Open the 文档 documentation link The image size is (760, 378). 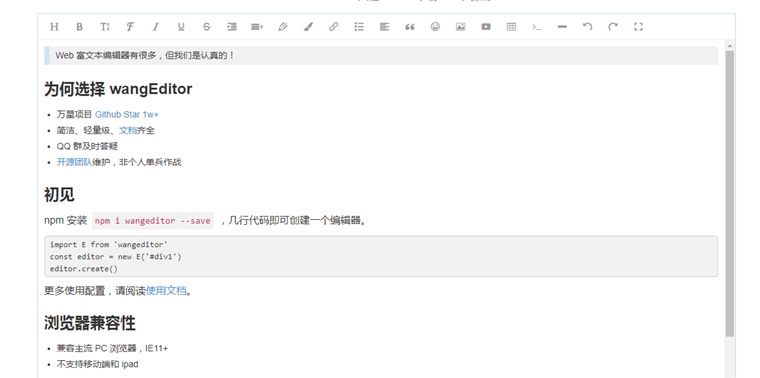[128, 130]
